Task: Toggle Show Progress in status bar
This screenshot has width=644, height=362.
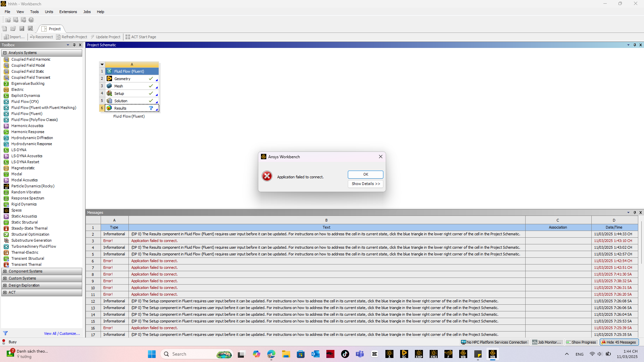Action: [581, 342]
